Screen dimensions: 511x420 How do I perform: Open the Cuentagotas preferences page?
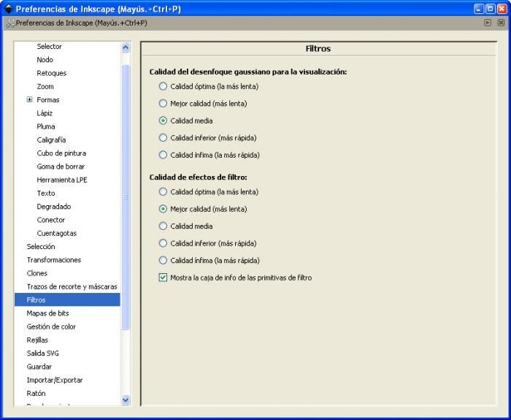coord(57,234)
